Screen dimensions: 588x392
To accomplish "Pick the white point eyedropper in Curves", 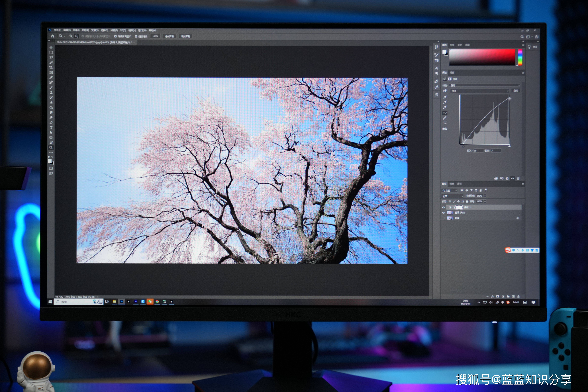I will tap(445, 107).
